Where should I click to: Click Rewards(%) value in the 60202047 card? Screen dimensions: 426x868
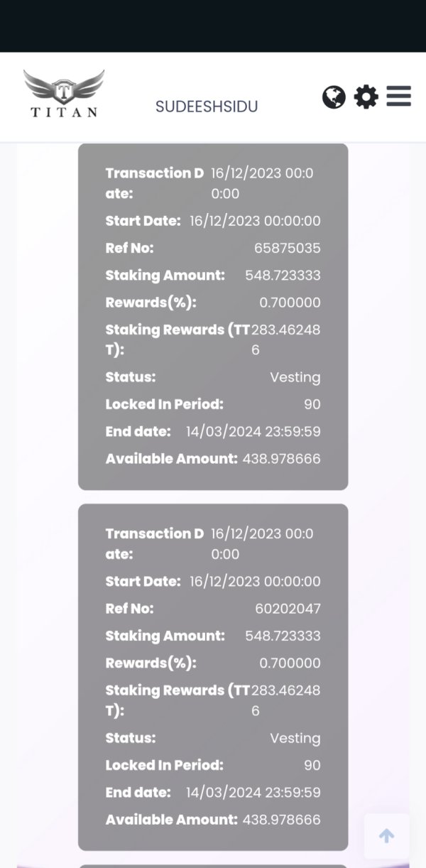pos(290,663)
